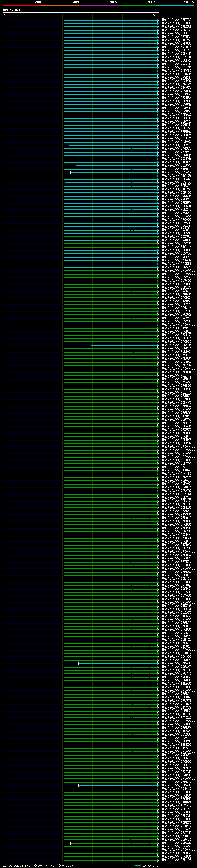Screen dimensions: 197x868
Task: Pick the UniRef100_Q5N725 label
Action: 177,84
